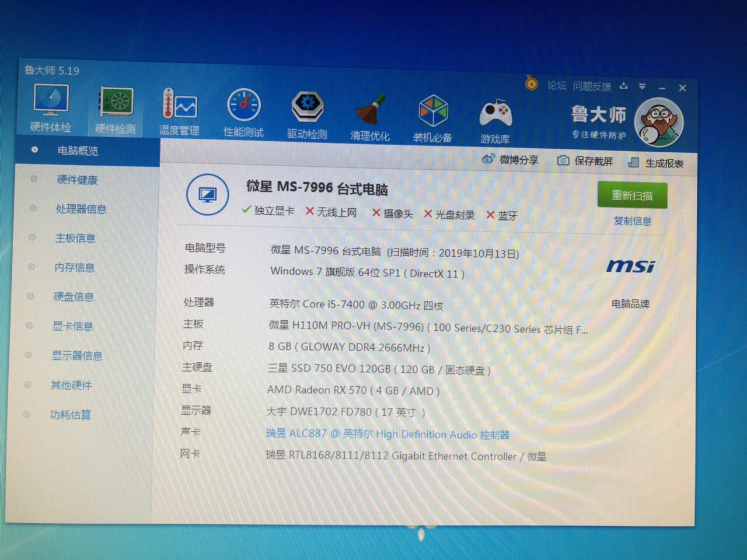Click 复制信息 copy info link
Screen dimensions: 747x560
633,221
